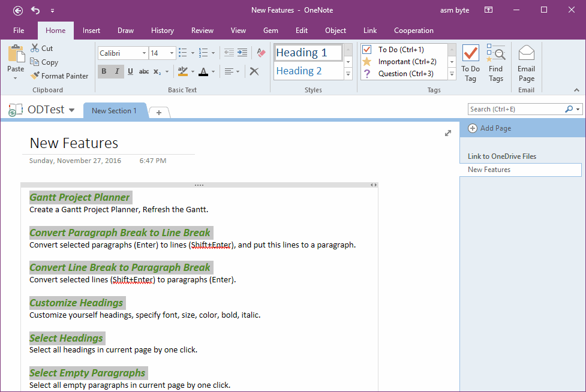Open the File tab

[x=19, y=31]
